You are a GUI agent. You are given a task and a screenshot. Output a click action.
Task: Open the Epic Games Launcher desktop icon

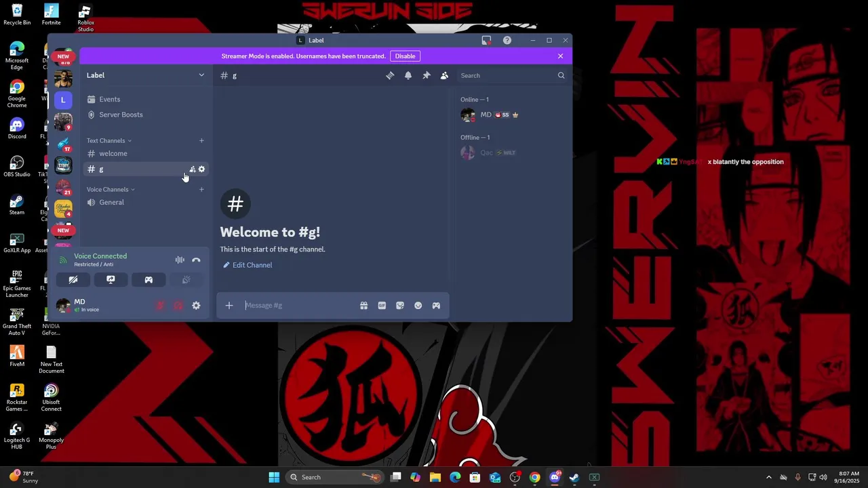click(17, 283)
